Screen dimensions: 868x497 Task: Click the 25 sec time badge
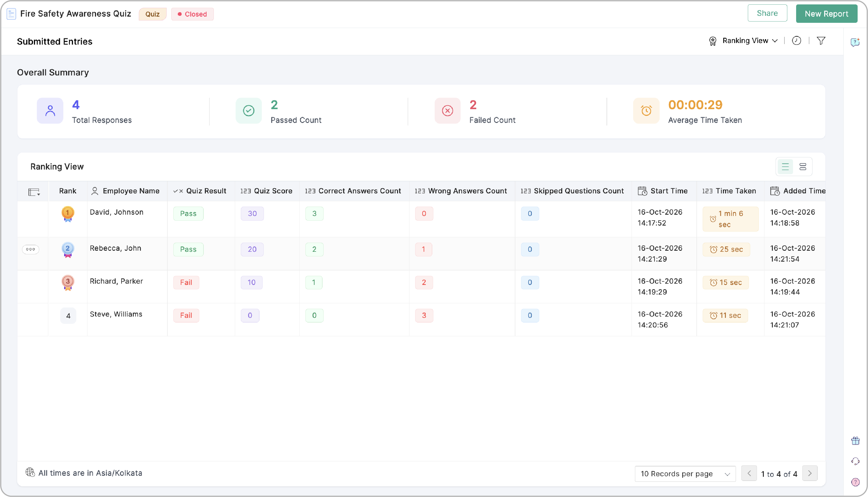coord(726,249)
